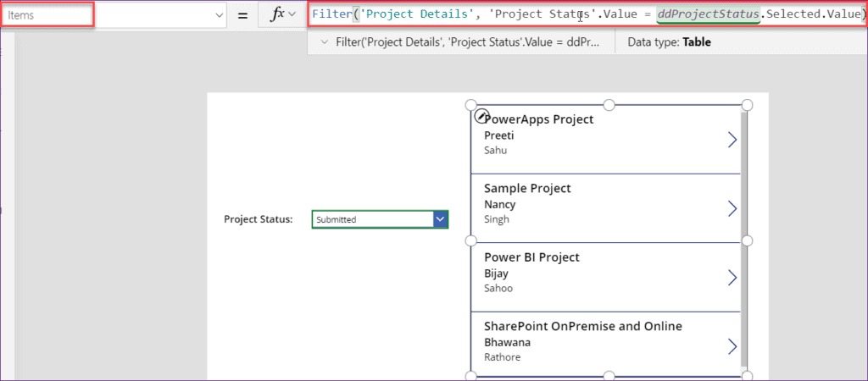868x381 pixels.
Task: Open the Project Status dropdown arrow
Action: (440, 219)
